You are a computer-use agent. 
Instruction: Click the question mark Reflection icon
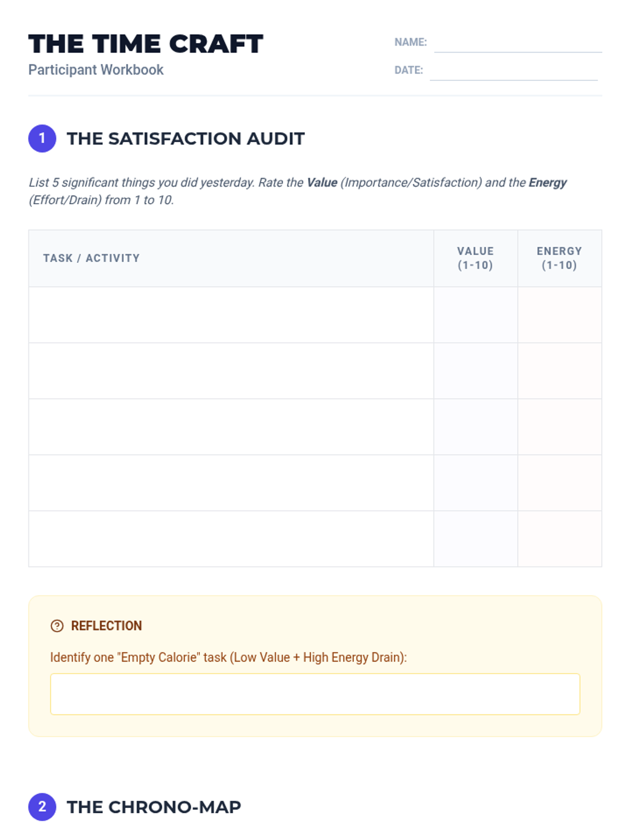pyautogui.click(x=57, y=626)
